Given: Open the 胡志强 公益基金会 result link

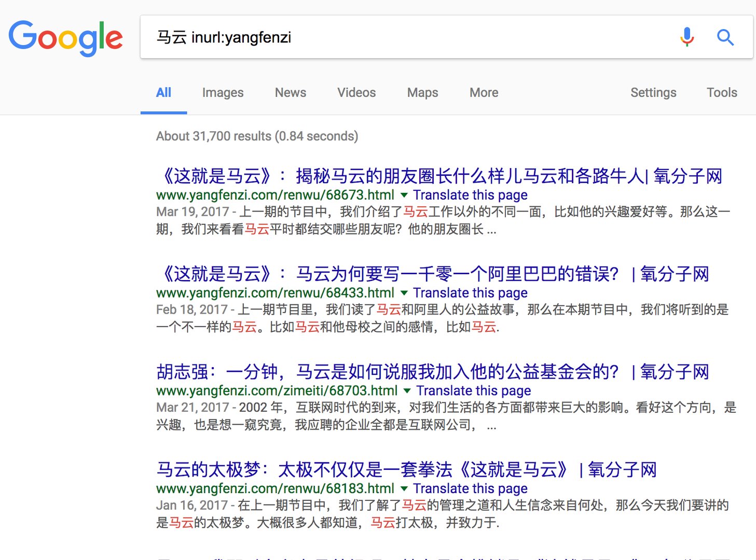Looking at the screenshot, I should 432,371.
